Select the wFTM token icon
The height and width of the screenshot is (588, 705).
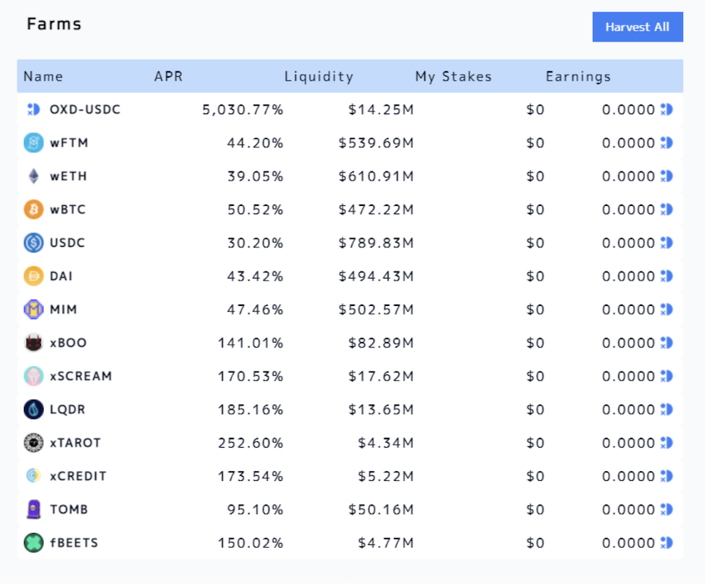pos(34,143)
